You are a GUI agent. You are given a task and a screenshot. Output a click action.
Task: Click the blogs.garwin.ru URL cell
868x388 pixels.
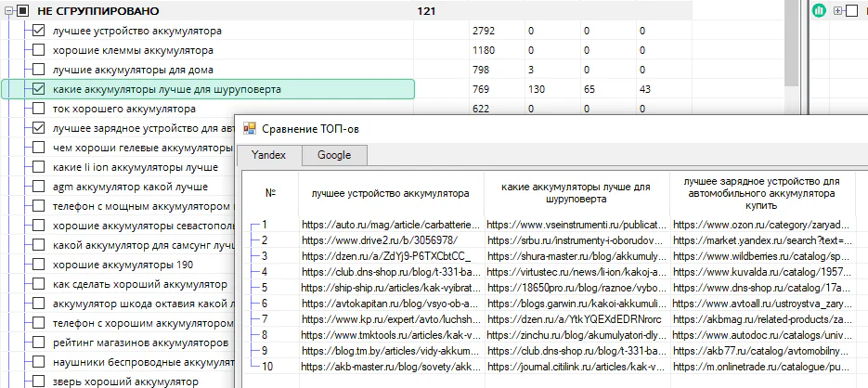[x=577, y=304]
